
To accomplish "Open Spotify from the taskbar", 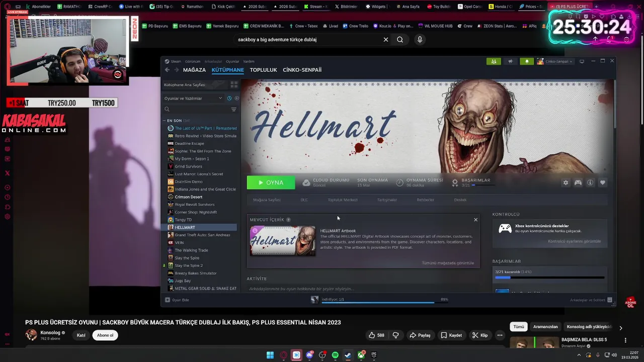I will (x=335, y=355).
